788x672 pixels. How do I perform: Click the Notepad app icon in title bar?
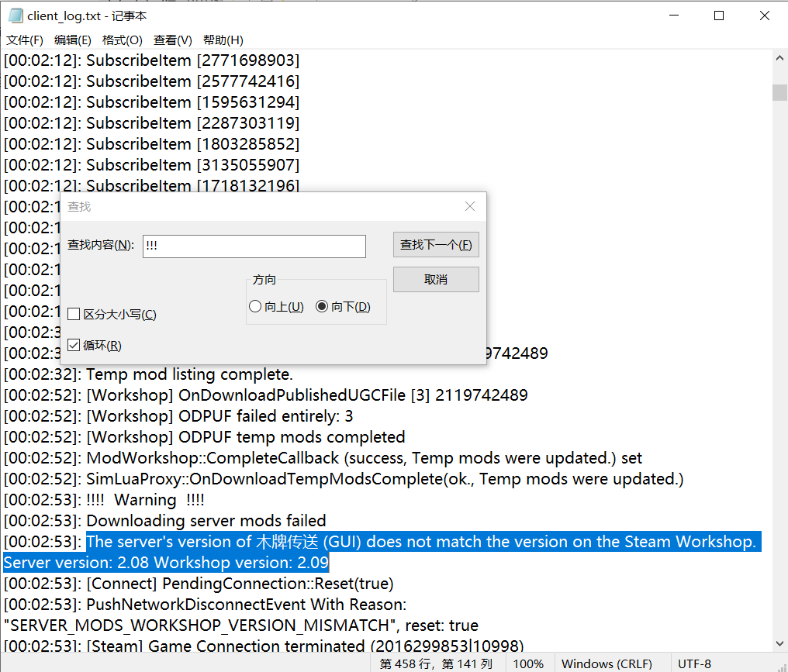point(15,16)
